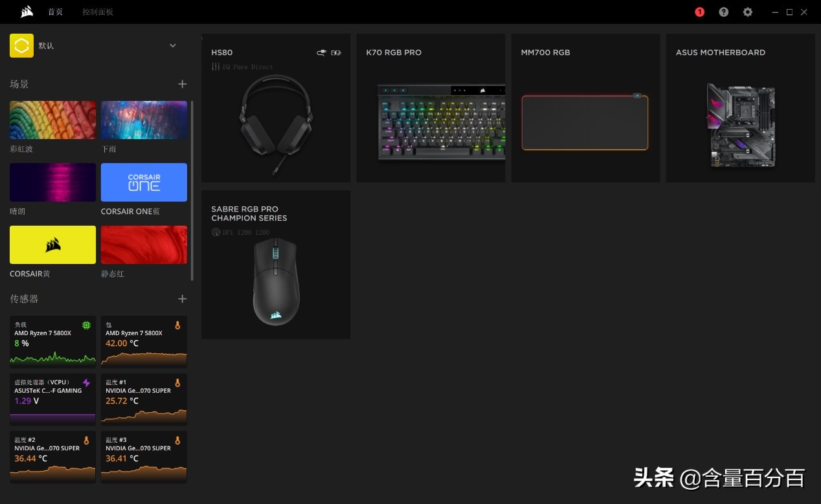Click the Sabre mouse image
This screenshot has height=504, width=821.
pyautogui.click(x=276, y=281)
